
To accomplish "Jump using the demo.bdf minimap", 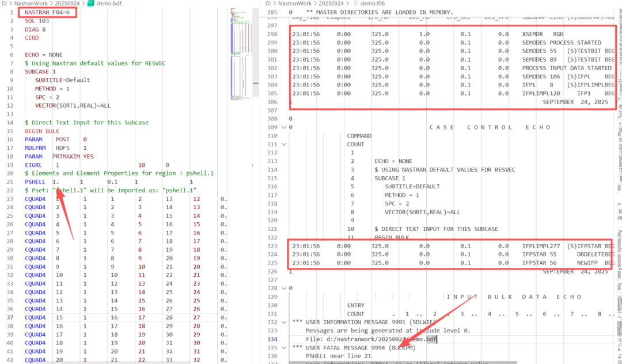I will tap(241, 54).
